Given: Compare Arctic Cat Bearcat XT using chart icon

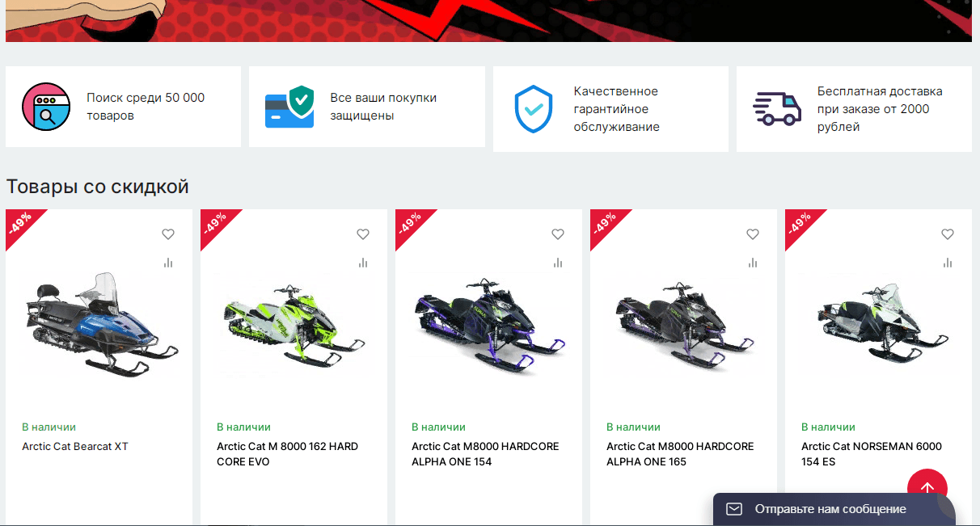Looking at the screenshot, I should pos(168,263).
